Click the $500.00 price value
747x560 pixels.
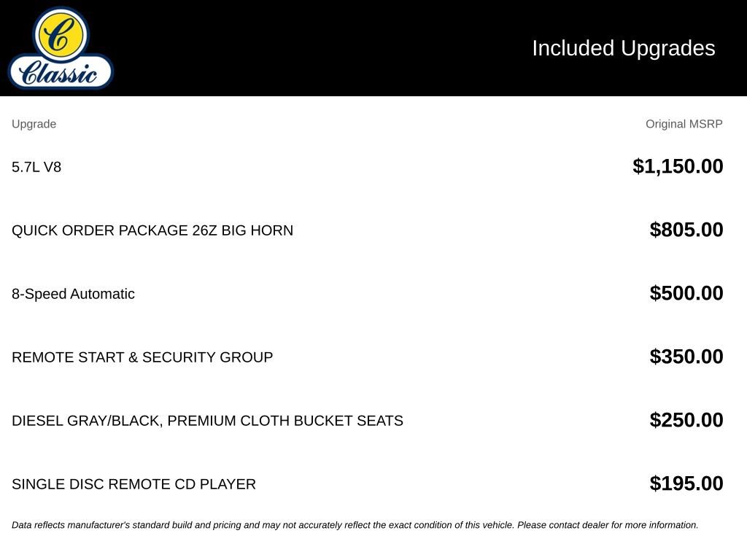(686, 293)
